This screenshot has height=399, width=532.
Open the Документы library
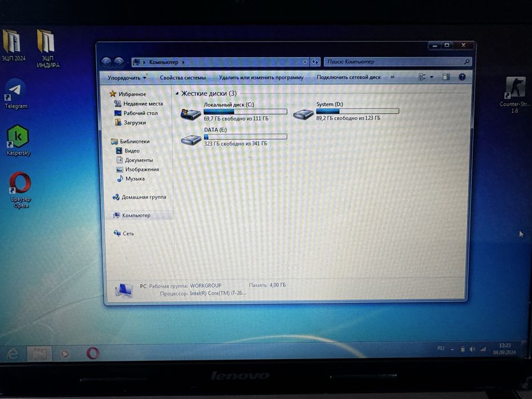(135, 160)
